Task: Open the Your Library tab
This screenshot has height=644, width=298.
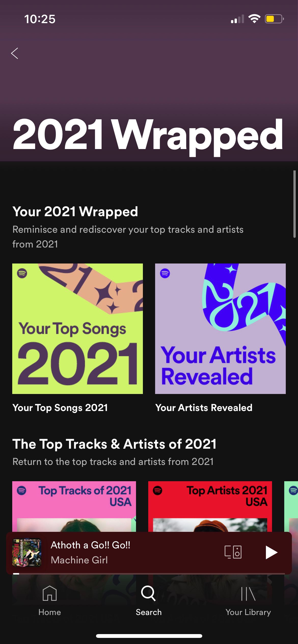Action: (248, 601)
